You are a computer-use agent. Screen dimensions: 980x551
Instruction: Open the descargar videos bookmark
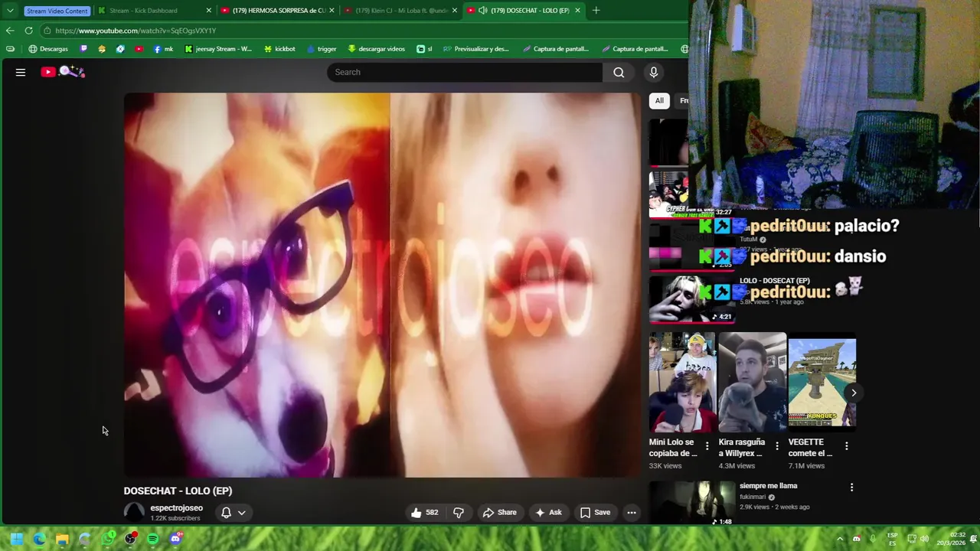376,49
